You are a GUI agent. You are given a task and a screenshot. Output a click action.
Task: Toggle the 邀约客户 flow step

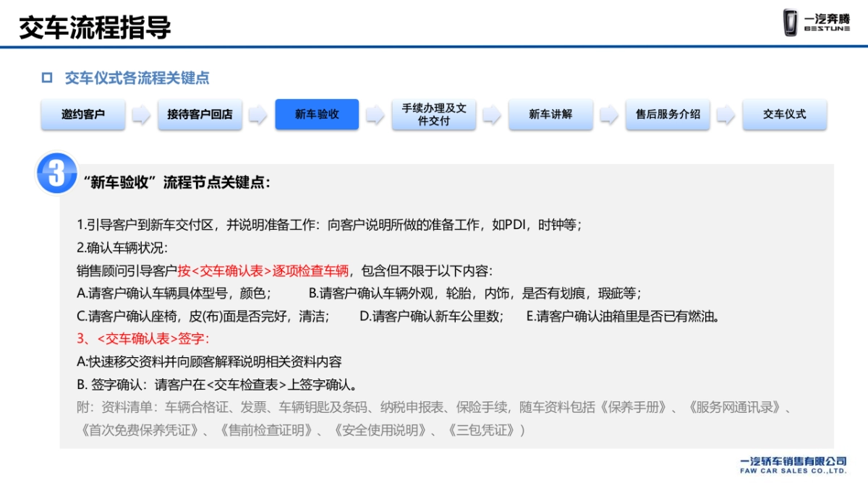pyautogui.click(x=81, y=114)
